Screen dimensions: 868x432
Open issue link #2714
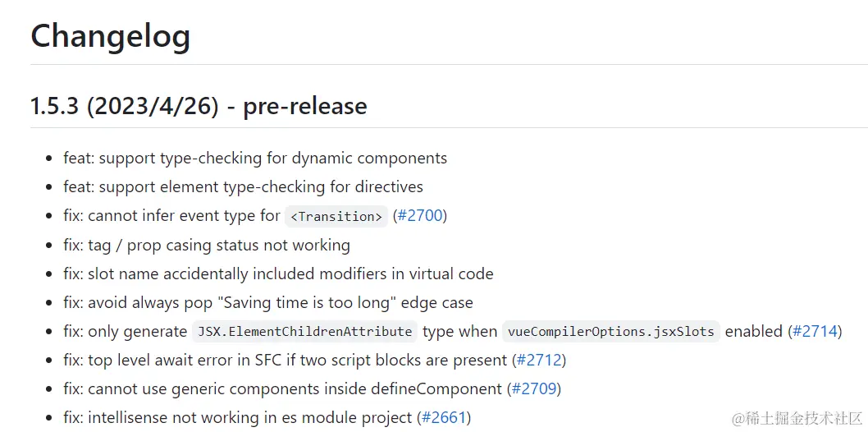(x=815, y=332)
